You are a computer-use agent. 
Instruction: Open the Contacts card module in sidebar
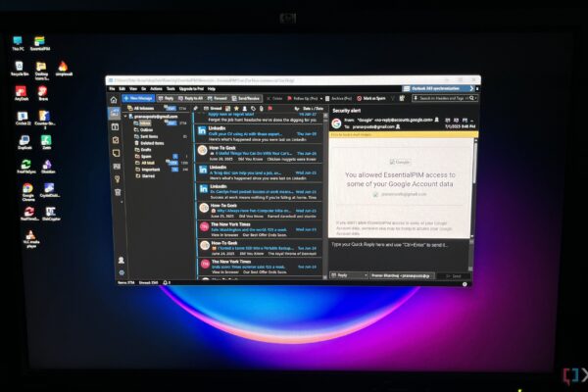tap(117, 167)
